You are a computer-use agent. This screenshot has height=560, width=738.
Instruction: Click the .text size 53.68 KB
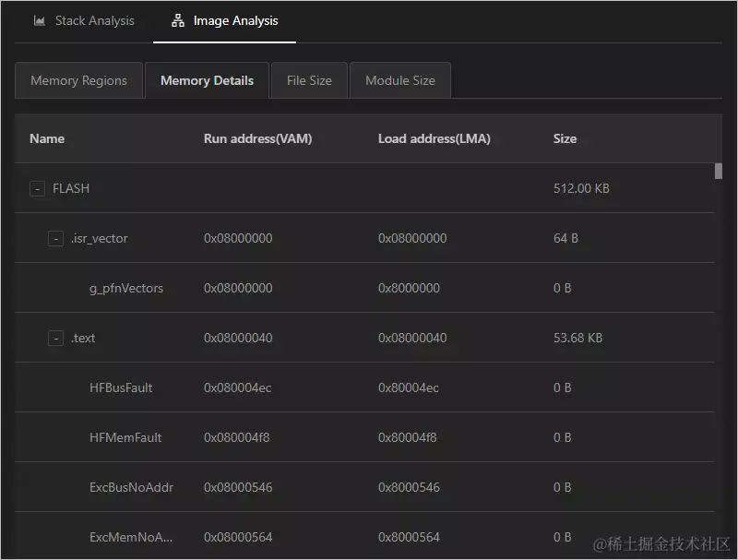(x=578, y=339)
